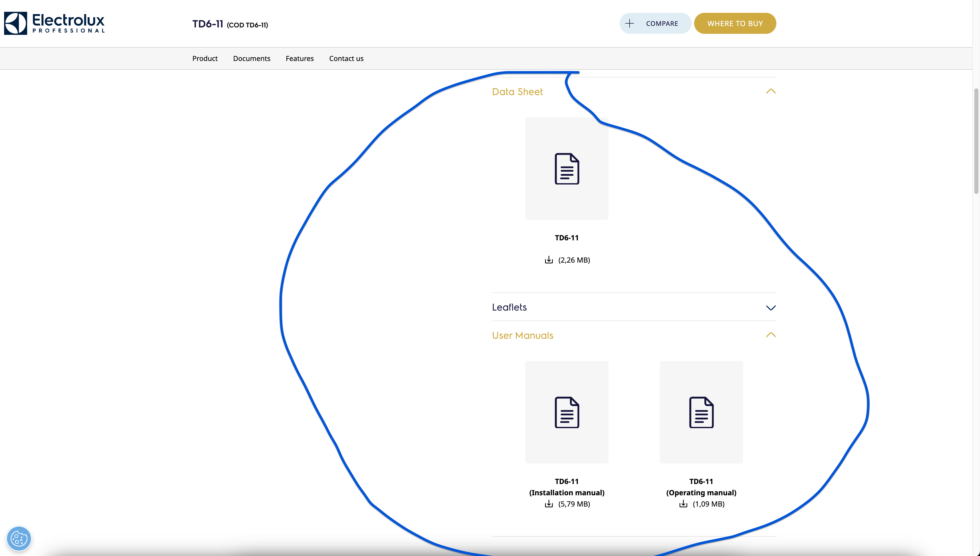
Task: Click the Where to Buy button
Action: [x=735, y=23]
